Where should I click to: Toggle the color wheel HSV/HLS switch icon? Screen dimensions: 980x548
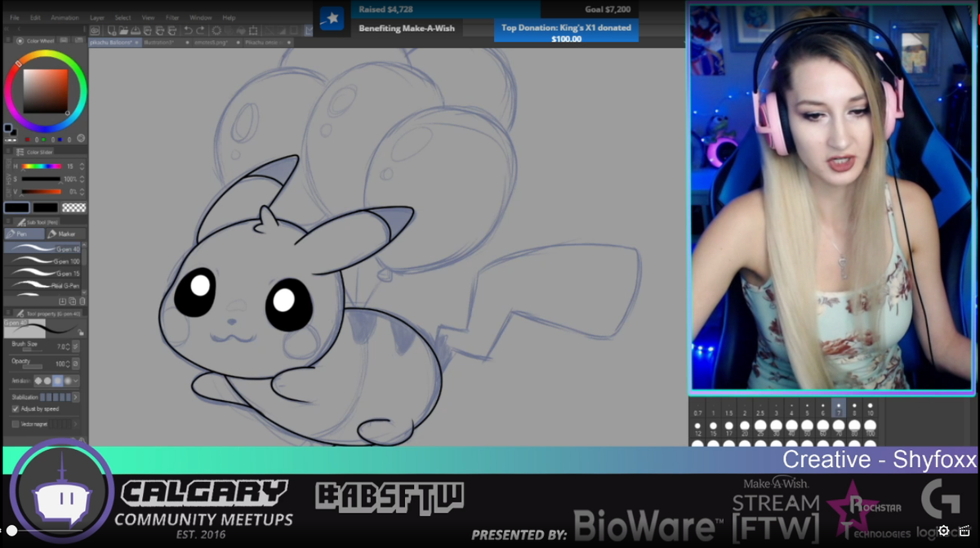click(x=80, y=138)
